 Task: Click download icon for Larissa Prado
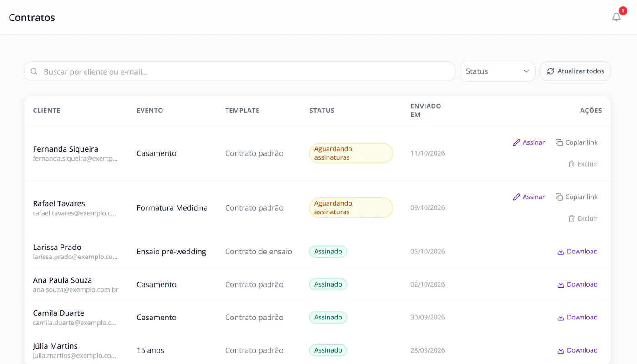point(561,252)
